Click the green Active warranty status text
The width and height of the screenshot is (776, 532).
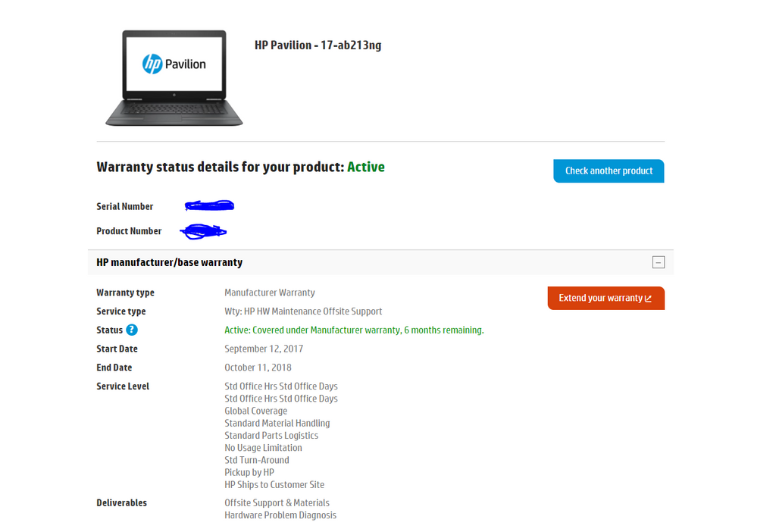point(366,167)
